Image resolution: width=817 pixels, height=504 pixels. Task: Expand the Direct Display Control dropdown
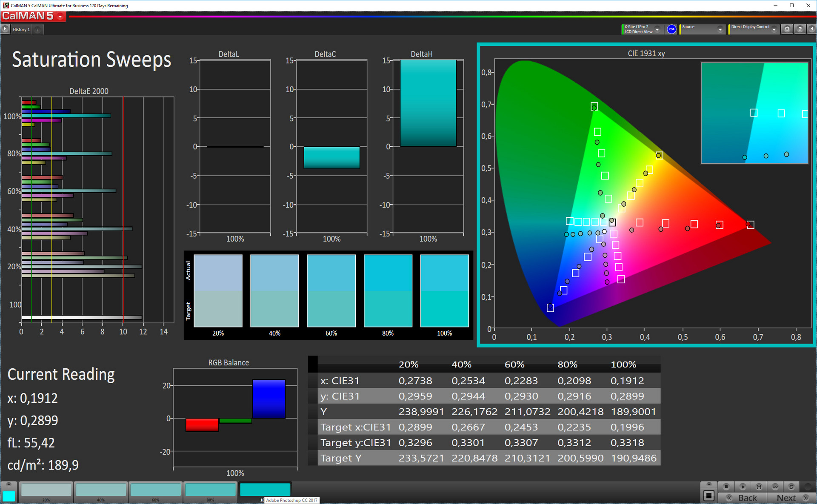coord(774,29)
